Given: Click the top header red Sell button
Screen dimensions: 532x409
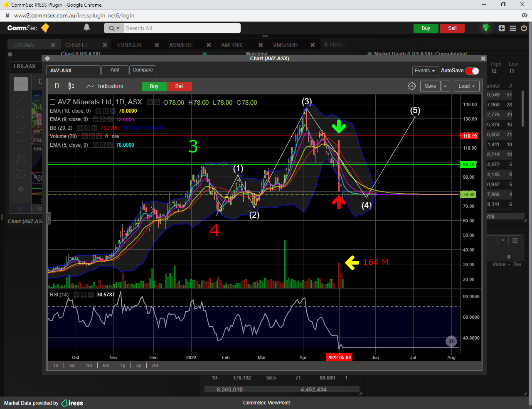Looking at the screenshot, I should tap(452, 28).
